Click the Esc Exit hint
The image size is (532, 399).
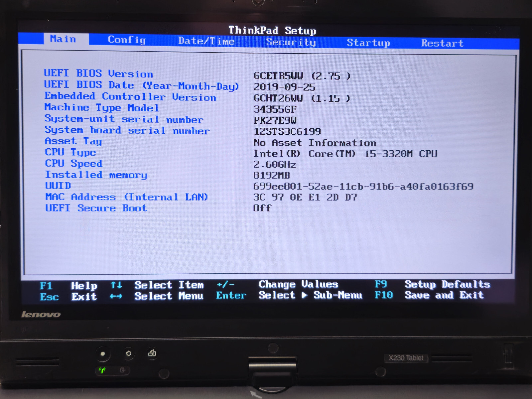[x=68, y=297]
